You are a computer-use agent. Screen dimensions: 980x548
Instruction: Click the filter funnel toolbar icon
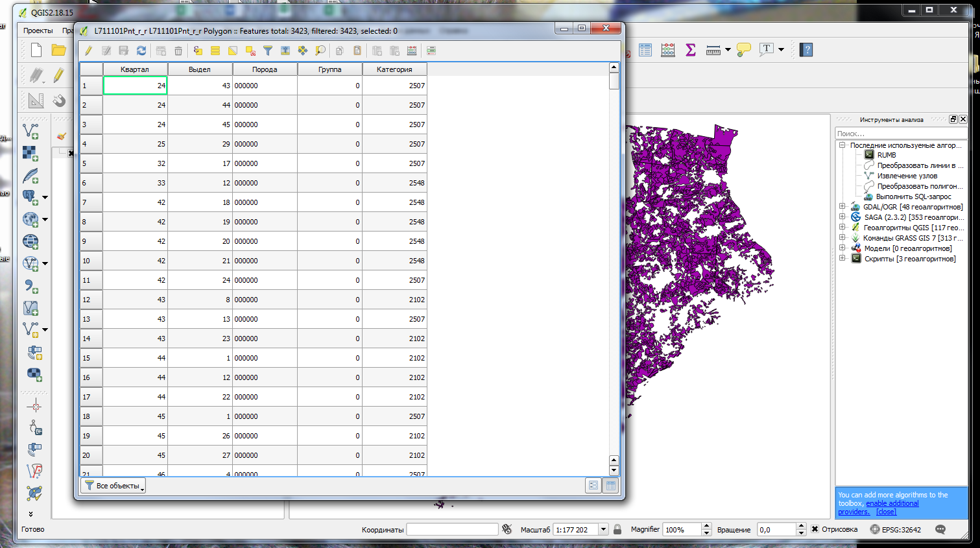point(267,51)
